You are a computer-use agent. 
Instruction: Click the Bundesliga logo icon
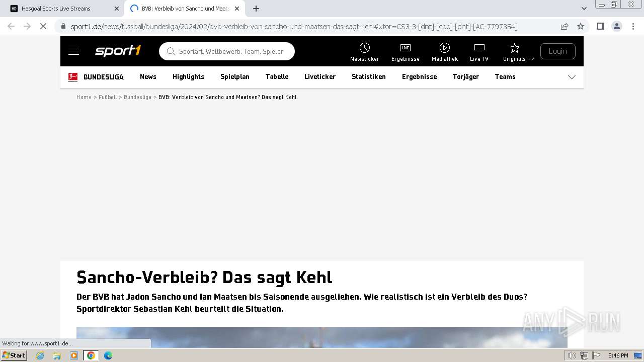coord(73,77)
